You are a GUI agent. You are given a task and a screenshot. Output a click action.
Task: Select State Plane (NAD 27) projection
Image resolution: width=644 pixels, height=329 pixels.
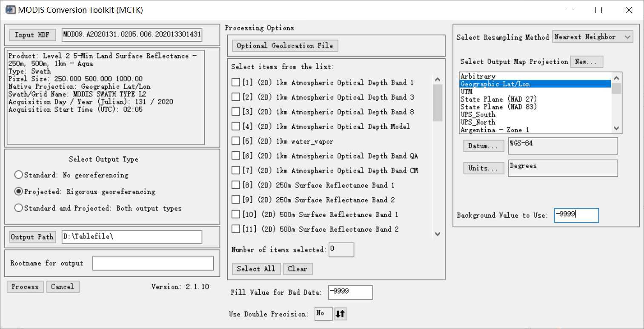coord(535,99)
